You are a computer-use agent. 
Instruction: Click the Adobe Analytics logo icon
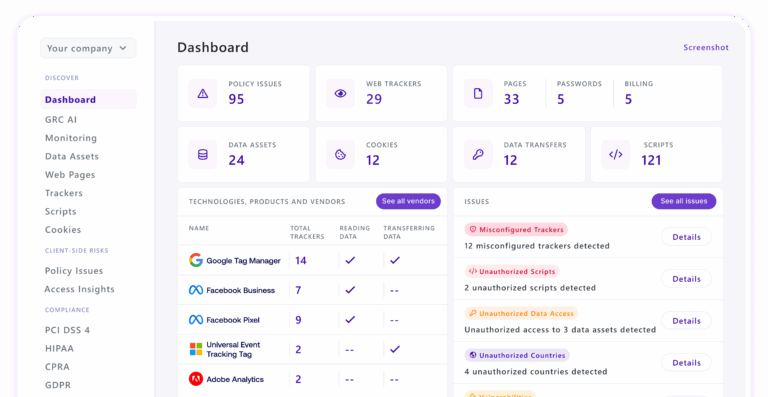point(196,379)
